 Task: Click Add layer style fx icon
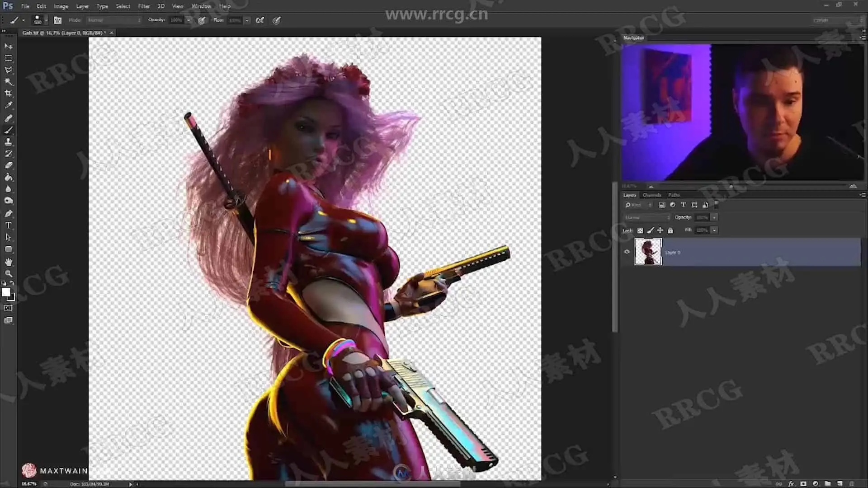tap(791, 483)
